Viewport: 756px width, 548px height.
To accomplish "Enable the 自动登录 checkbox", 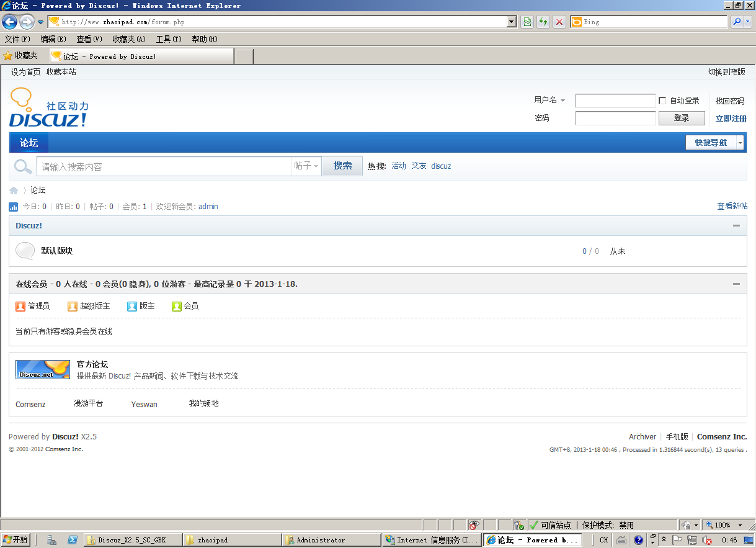I will pyautogui.click(x=662, y=101).
